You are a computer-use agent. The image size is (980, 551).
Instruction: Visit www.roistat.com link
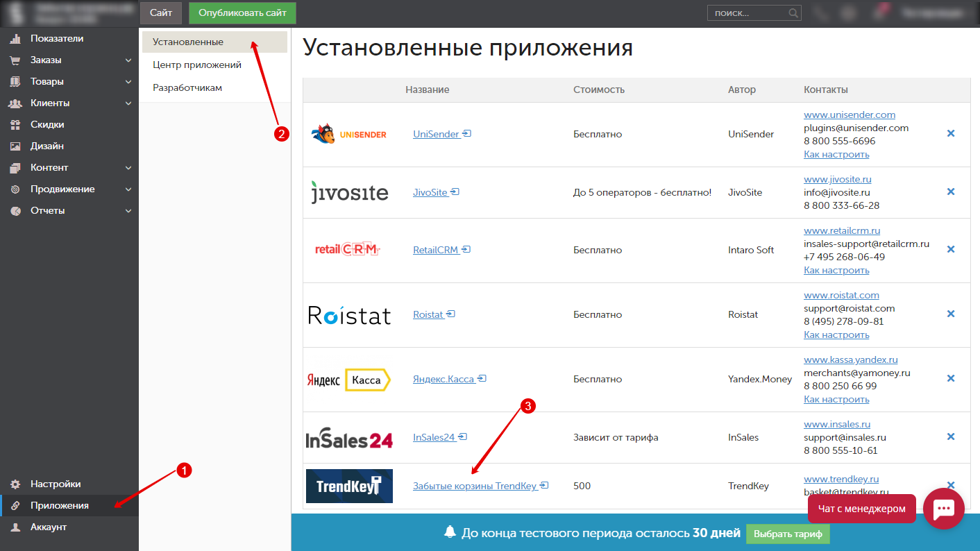coord(841,295)
